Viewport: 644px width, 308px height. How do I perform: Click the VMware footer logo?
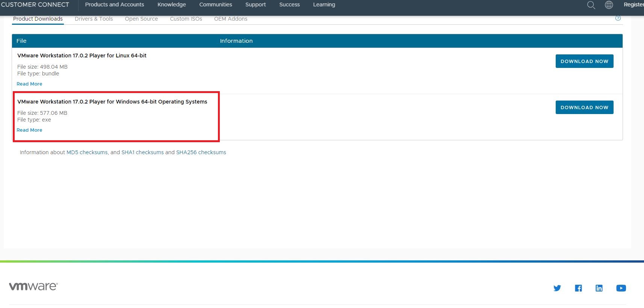click(33, 286)
